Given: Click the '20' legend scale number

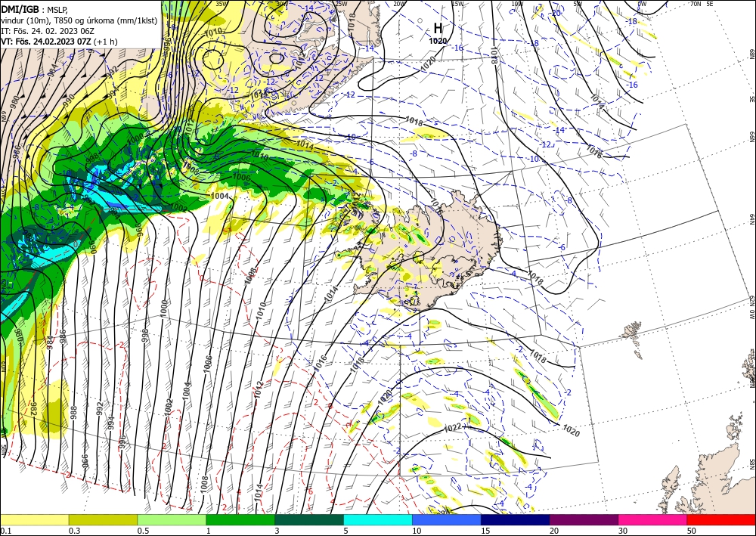Looking at the screenshot, I should (554, 531).
